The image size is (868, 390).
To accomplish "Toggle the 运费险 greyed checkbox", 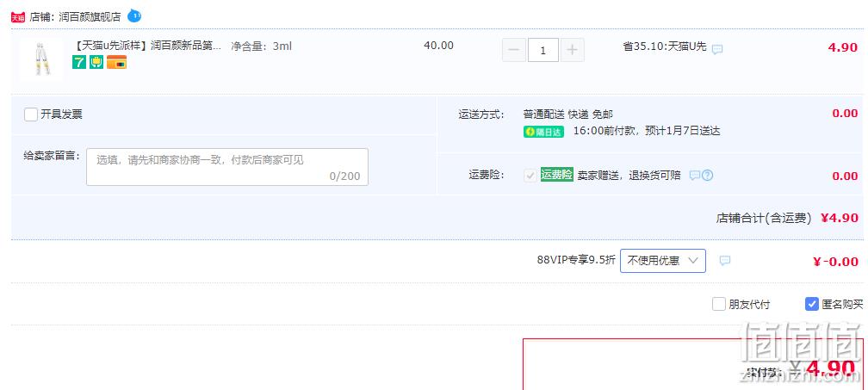I will [x=530, y=176].
